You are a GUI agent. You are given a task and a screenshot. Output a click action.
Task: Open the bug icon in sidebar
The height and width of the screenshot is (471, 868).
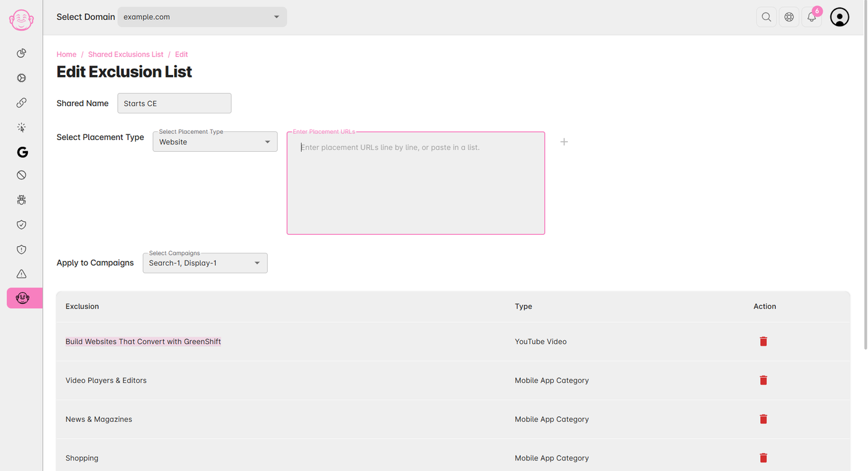pyautogui.click(x=22, y=200)
